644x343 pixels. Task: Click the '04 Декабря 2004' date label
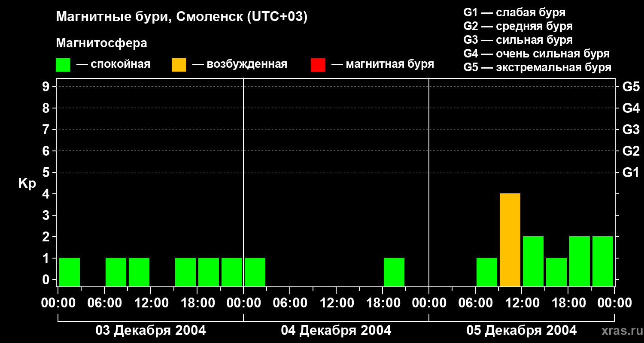[336, 331]
